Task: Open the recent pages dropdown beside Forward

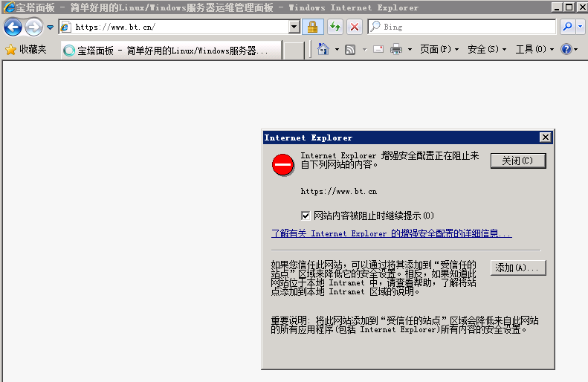Action: pyautogui.click(x=51, y=27)
